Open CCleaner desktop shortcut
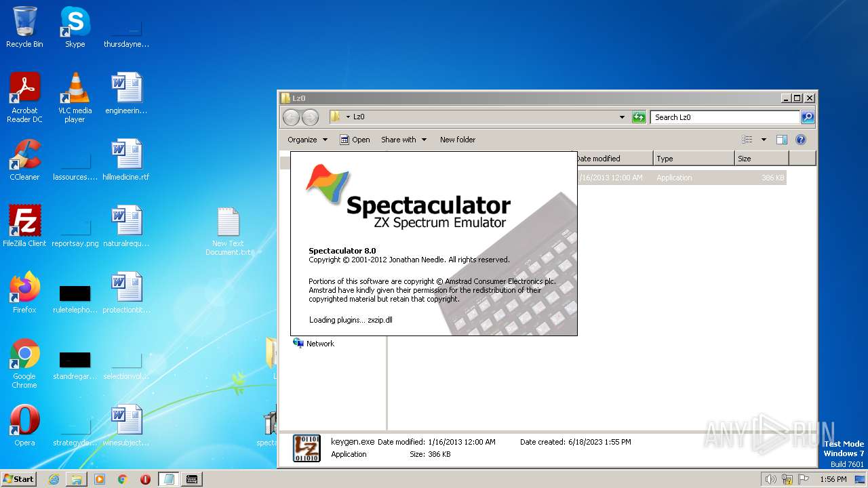 [24, 160]
